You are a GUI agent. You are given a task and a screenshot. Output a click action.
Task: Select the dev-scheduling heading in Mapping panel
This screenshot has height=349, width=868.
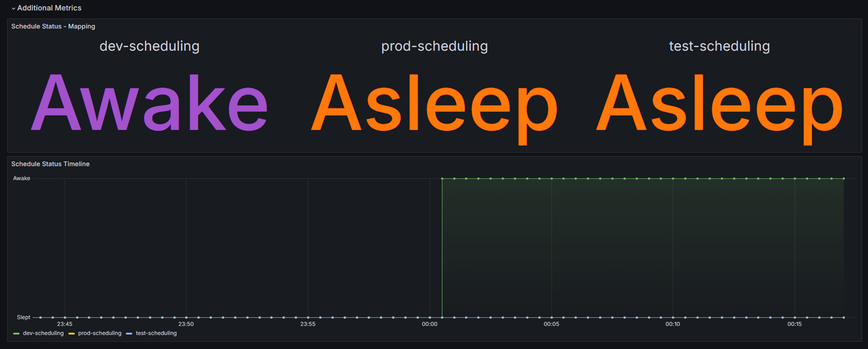(x=149, y=46)
